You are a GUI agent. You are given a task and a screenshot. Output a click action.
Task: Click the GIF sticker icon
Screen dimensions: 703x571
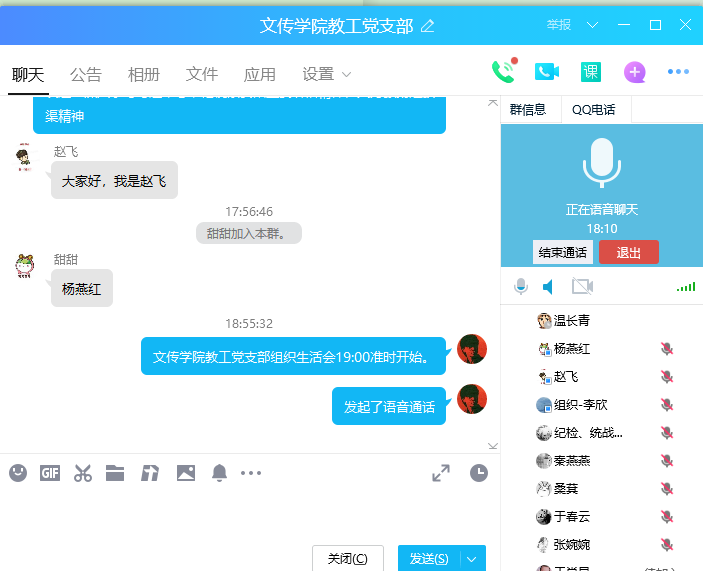50,473
